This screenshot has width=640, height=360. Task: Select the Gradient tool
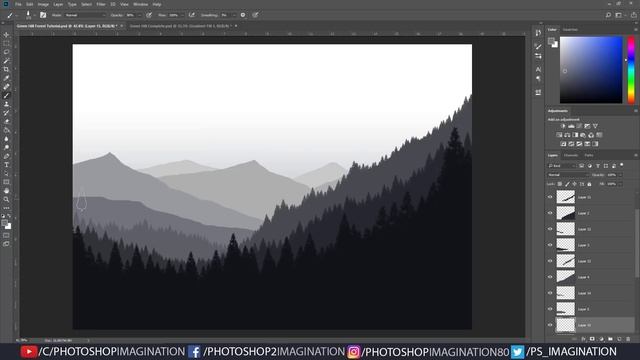(6, 130)
